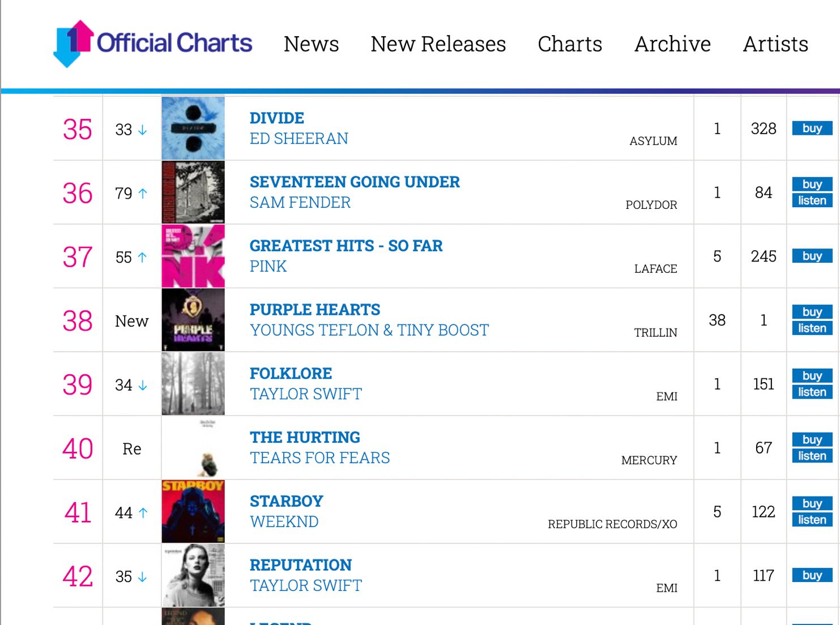Click the listen button for Folklore

(812, 392)
